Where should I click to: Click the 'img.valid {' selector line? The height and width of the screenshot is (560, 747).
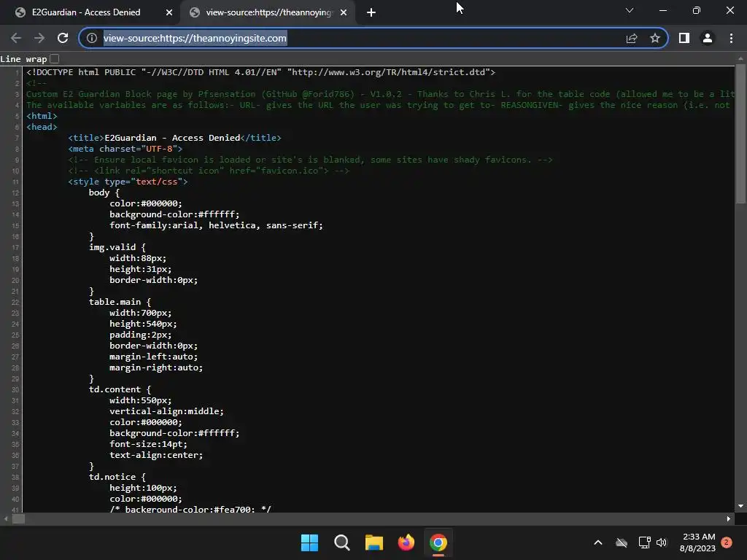(117, 247)
